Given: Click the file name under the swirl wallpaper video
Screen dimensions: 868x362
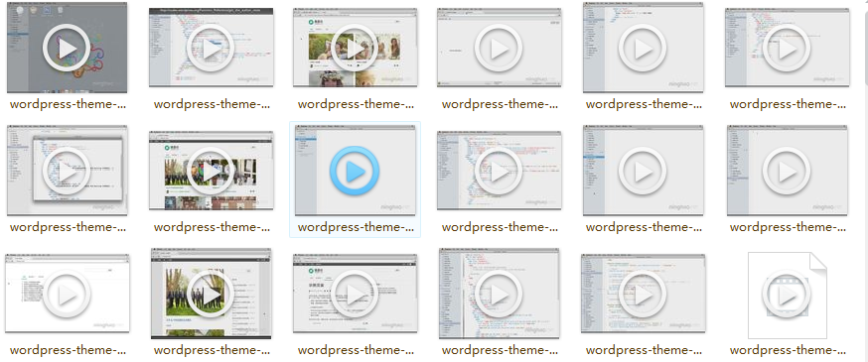Looking at the screenshot, I should pos(68,104).
